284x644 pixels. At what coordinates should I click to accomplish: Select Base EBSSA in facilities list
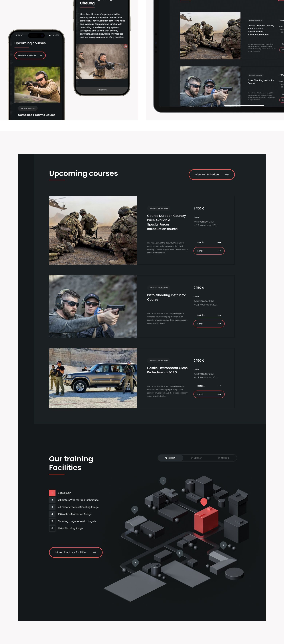click(64, 493)
